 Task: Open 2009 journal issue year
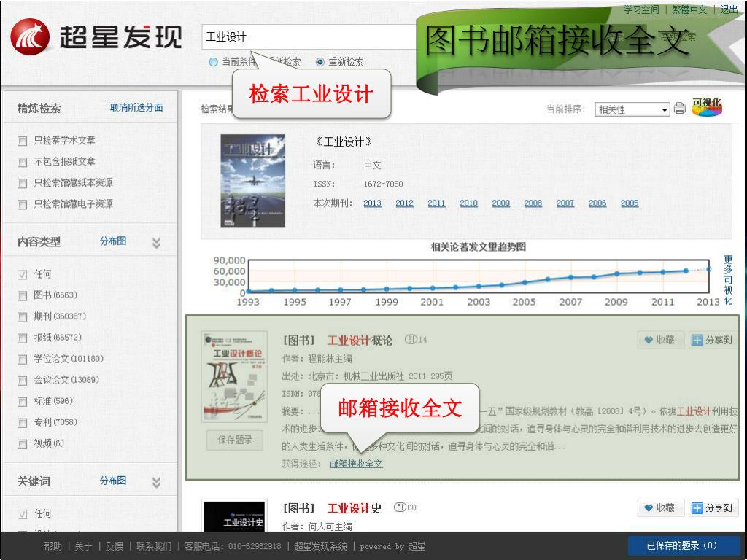tap(500, 203)
